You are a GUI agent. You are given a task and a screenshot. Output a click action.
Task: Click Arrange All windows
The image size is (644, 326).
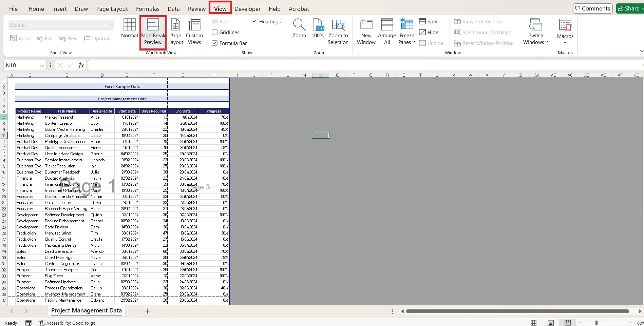pyautogui.click(x=387, y=32)
